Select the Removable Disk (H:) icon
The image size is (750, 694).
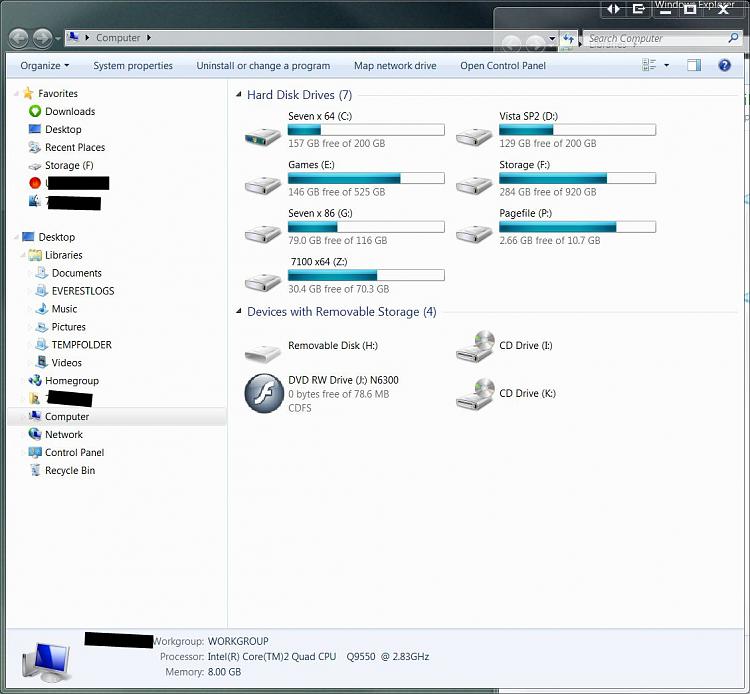point(263,353)
